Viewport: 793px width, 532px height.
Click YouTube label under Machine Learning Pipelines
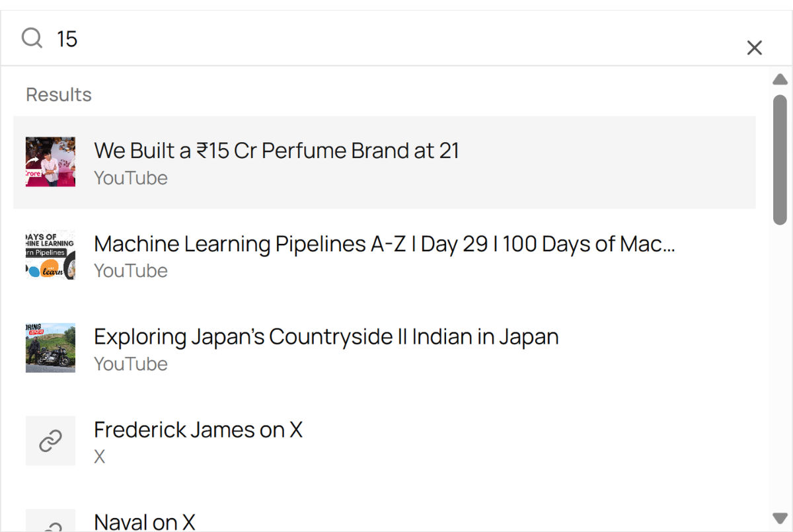131,271
